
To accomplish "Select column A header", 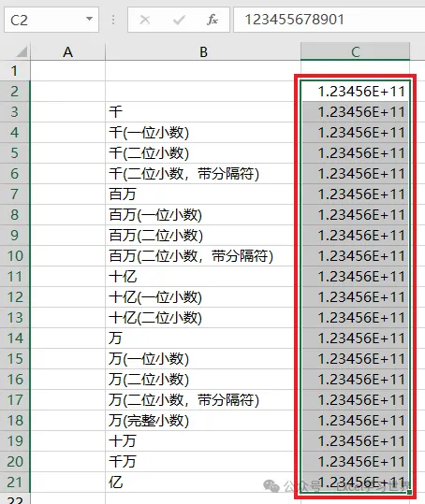I will [68, 51].
